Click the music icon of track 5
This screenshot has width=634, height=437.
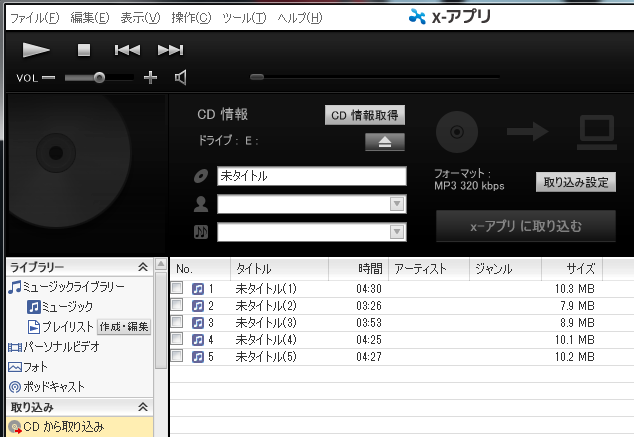(x=198, y=357)
